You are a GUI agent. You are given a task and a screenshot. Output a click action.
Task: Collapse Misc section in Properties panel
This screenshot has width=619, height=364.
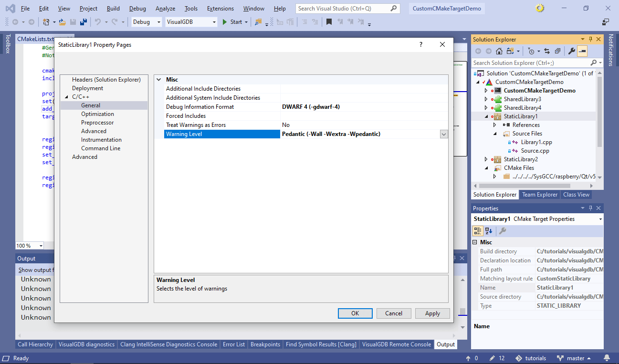[475, 242]
